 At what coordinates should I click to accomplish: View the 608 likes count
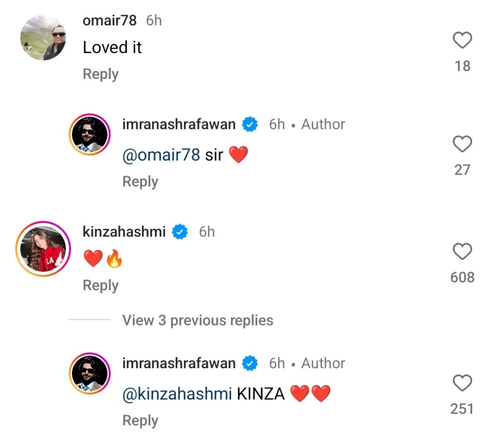[462, 277]
